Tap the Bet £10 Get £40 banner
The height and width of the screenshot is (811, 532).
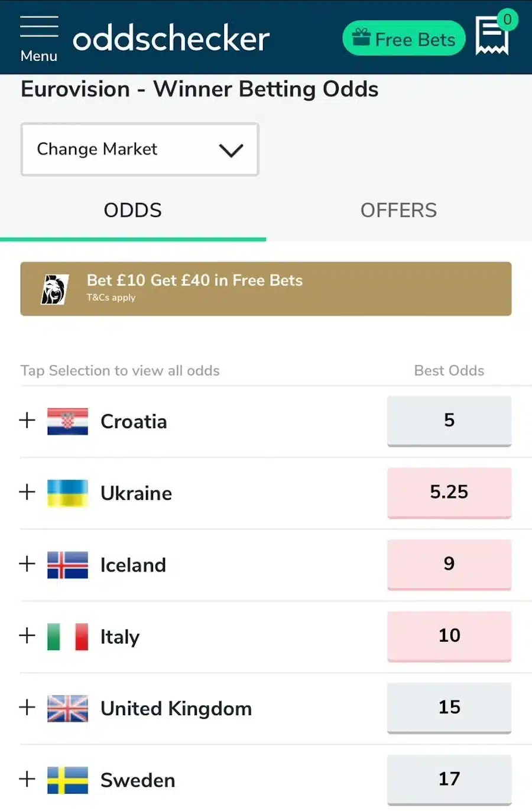tap(266, 289)
